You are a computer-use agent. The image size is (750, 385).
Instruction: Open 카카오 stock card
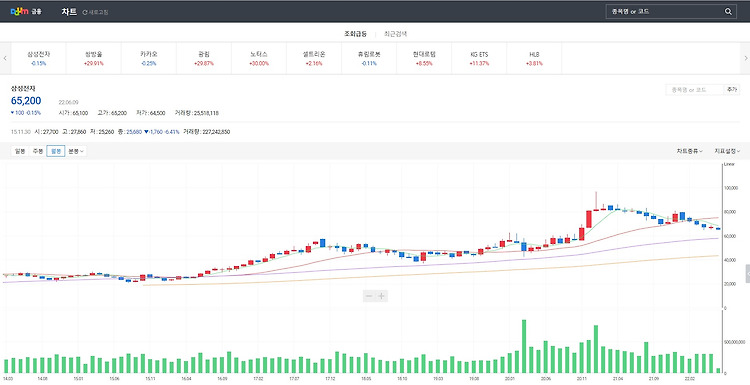149,58
